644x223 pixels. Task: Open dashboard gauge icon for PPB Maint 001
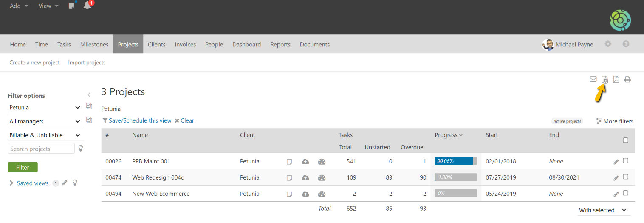322,162
